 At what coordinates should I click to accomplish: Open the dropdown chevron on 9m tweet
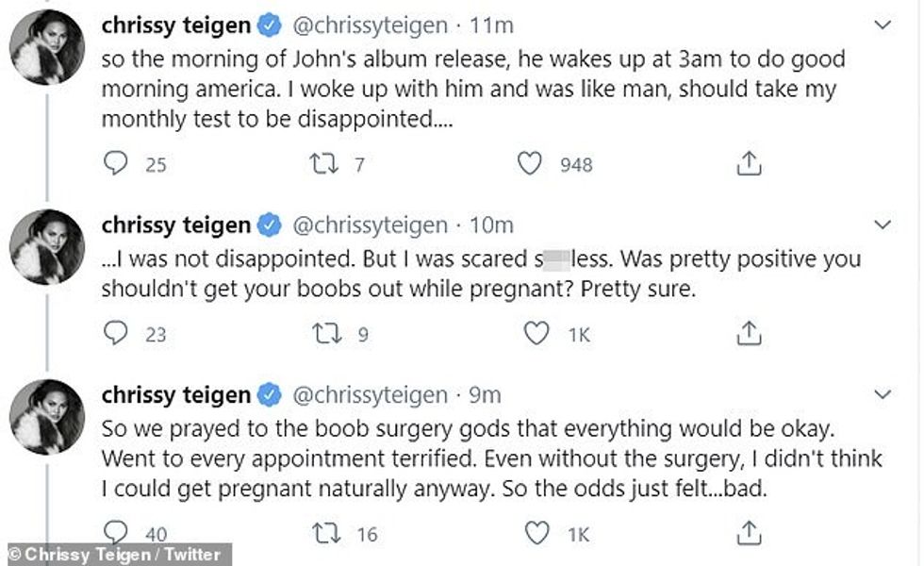pyautogui.click(x=883, y=393)
